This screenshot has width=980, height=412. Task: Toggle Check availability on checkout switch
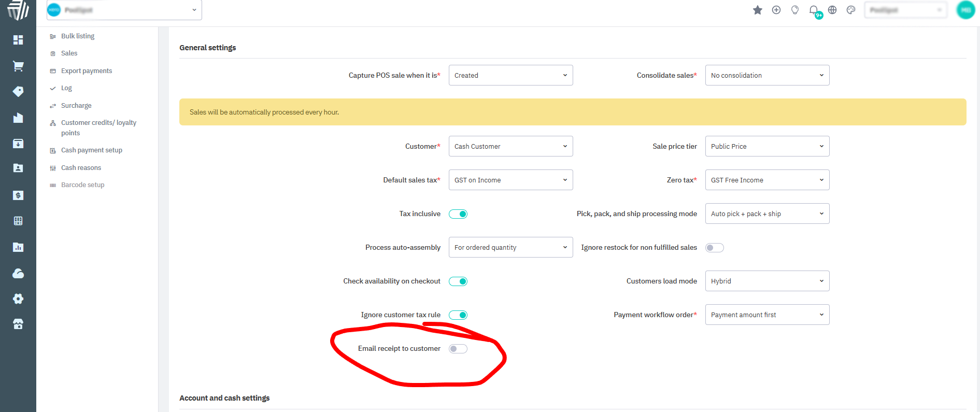coord(458,281)
